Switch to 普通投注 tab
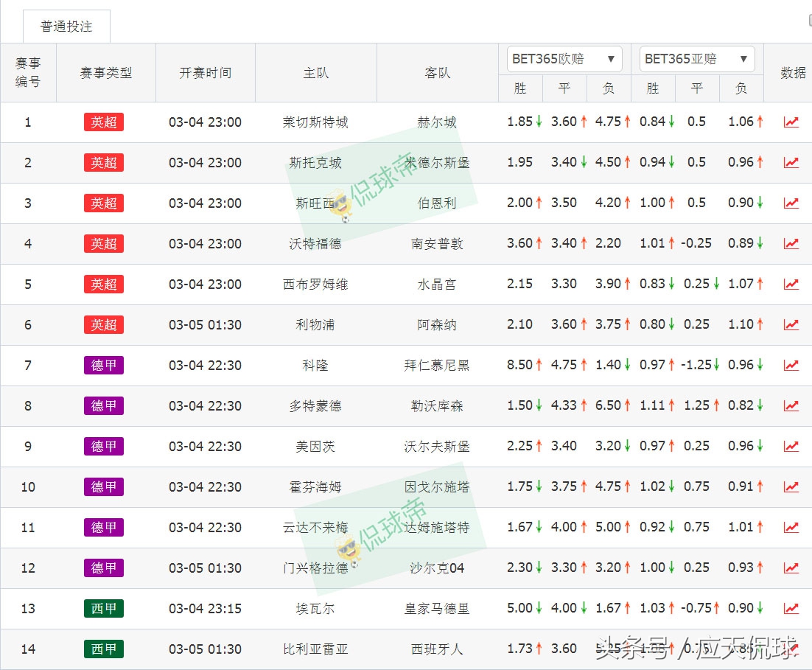Screen dimensions: 812x670 click(x=66, y=27)
